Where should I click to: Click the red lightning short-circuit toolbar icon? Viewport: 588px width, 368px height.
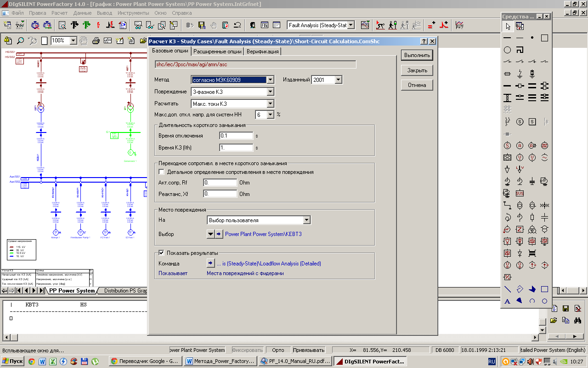[98, 25]
